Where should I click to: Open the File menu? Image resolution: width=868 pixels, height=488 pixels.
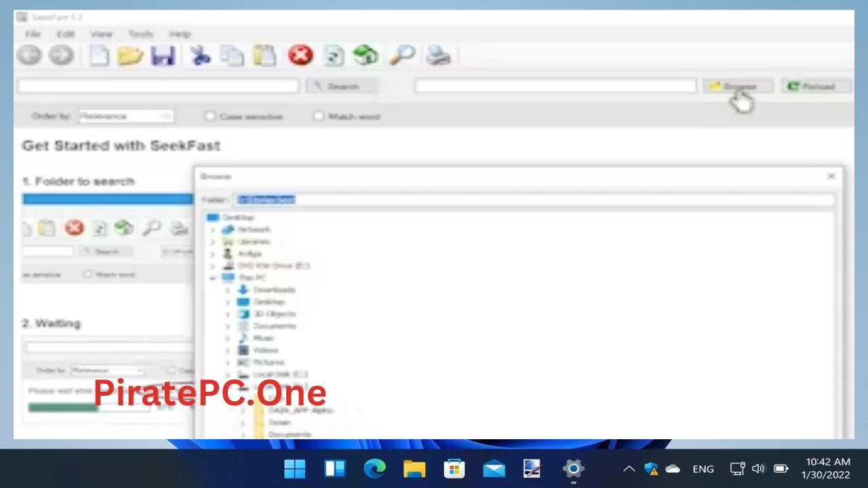point(33,34)
